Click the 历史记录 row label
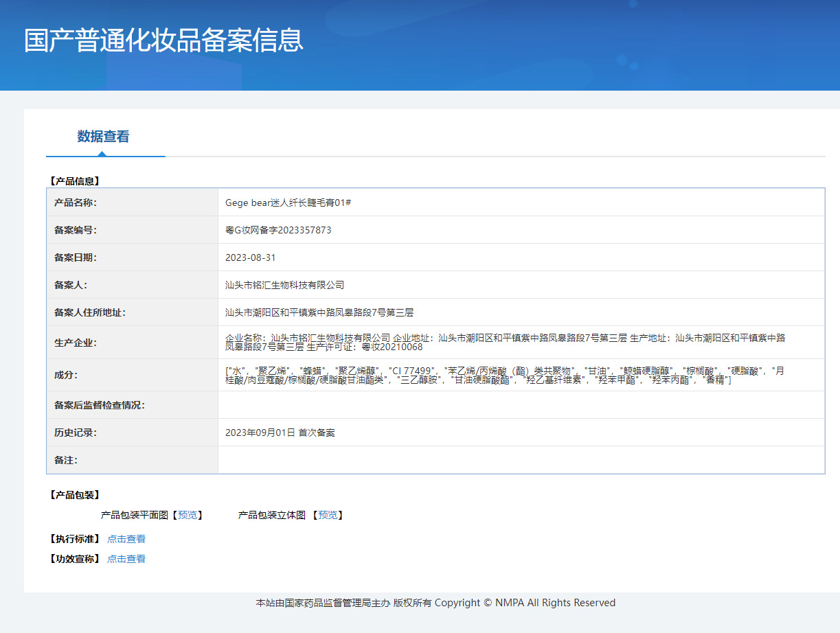 coord(76,433)
